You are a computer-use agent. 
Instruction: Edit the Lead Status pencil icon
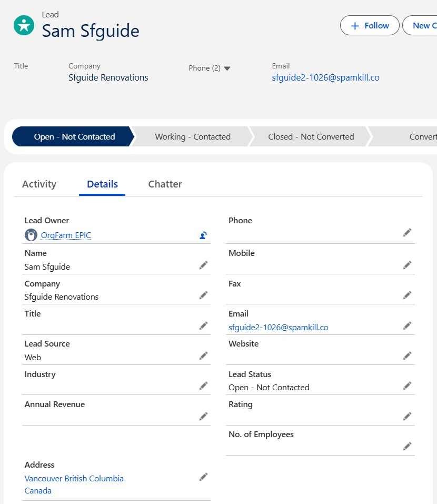click(x=407, y=386)
